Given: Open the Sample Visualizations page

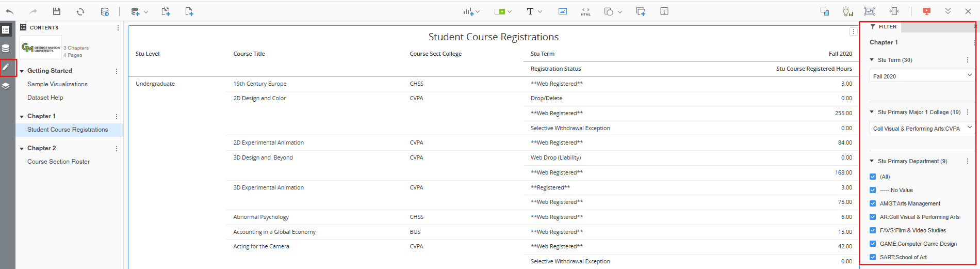Looking at the screenshot, I should [57, 84].
